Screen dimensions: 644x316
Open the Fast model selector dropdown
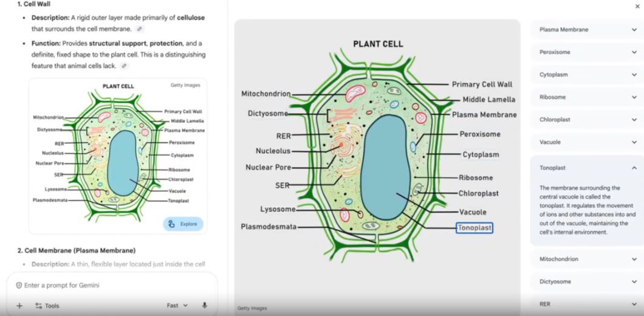click(177, 305)
